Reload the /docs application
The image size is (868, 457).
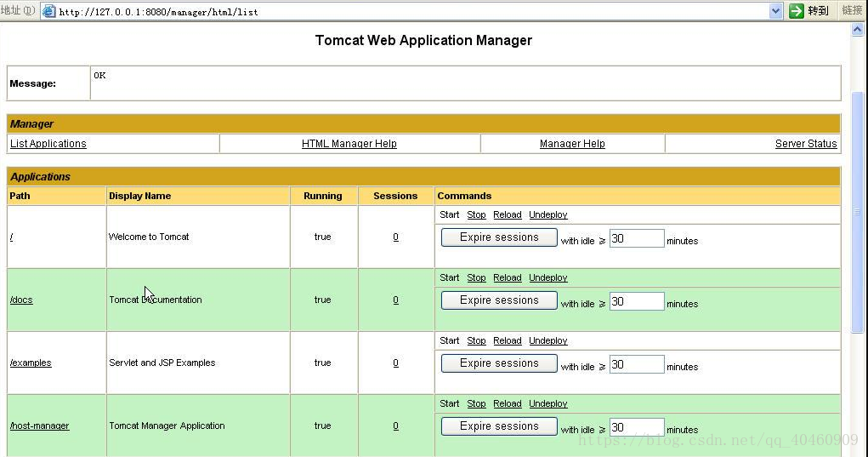(x=507, y=277)
